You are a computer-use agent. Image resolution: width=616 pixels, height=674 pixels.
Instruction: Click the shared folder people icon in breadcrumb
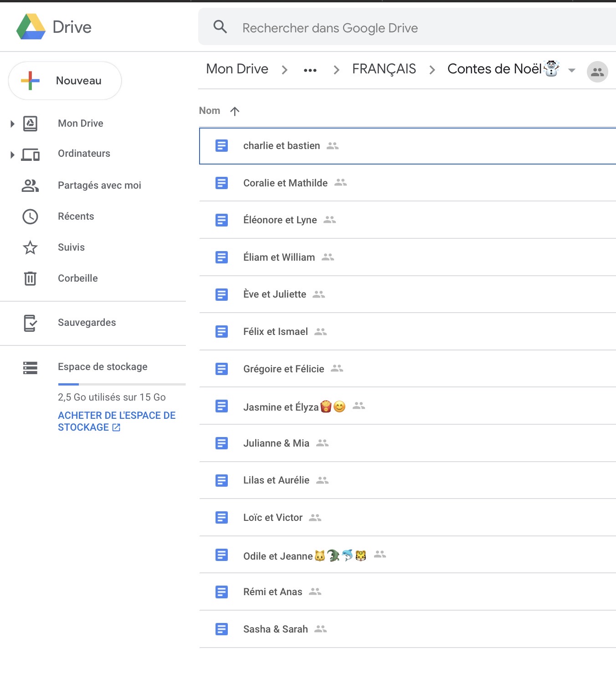point(597,72)
